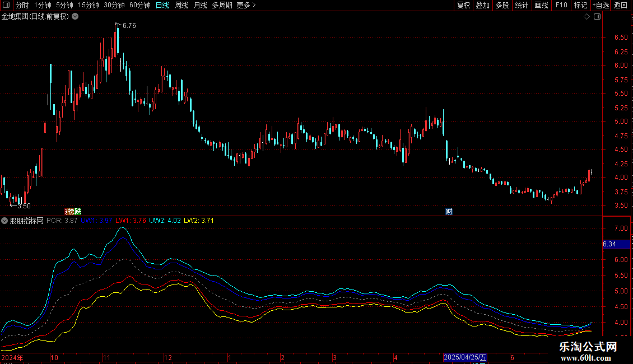This screenshot has width=633, height=364.
Task: Click the month 11 date axis marker
Action: click(106, 358)
